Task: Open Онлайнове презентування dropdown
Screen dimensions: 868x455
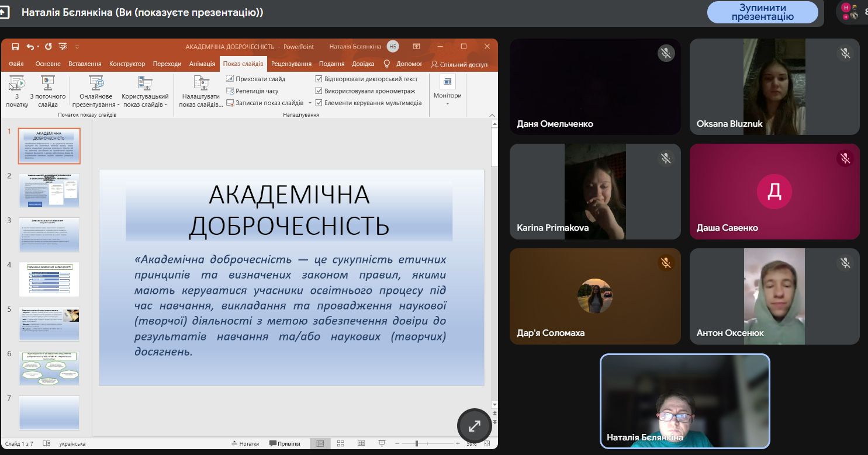Action: tap(96, 100)
